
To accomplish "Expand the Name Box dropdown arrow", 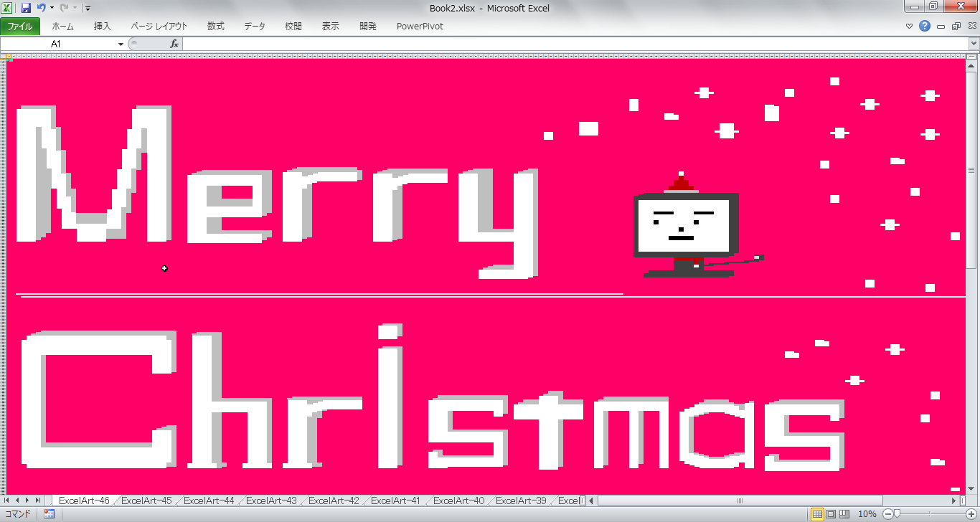I will [x=121, y=44].
